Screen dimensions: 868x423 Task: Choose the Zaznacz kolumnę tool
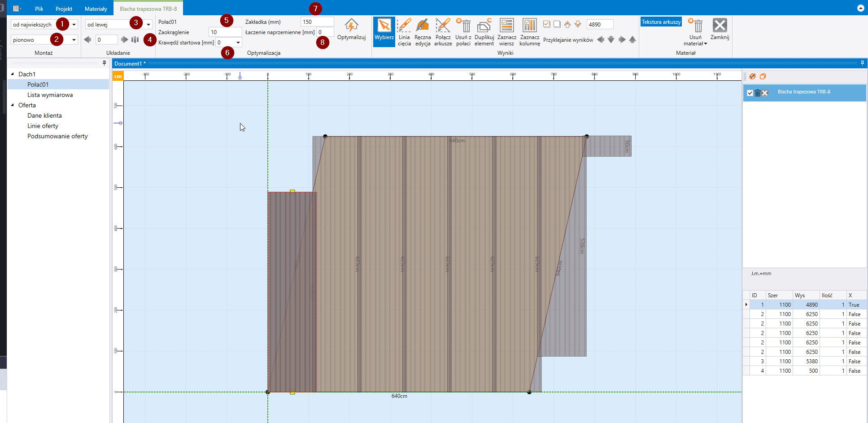[529, 31]
